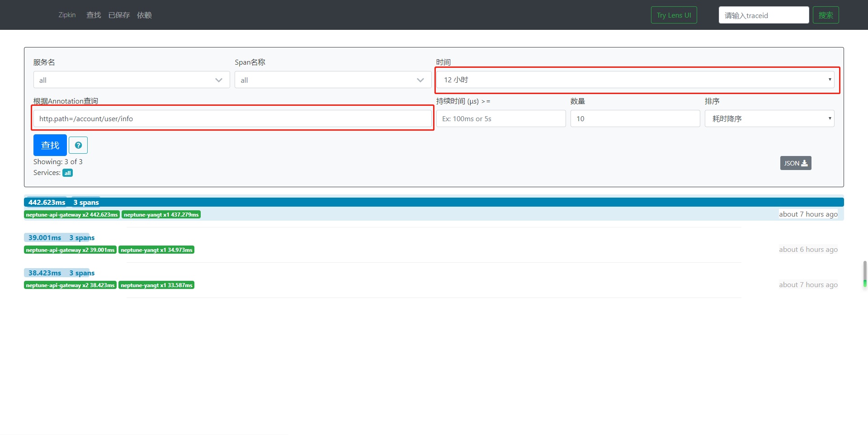Expand the 服务名 service name dropdown
The image size is (868, 435).
point(131,80)
